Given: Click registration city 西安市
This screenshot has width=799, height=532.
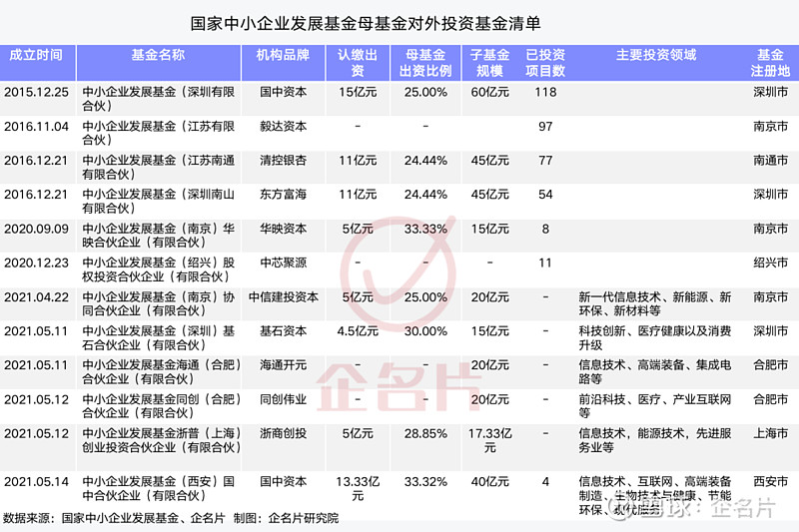Looking at the screenshot, I should pyautogui.click(x=770, y=481).
